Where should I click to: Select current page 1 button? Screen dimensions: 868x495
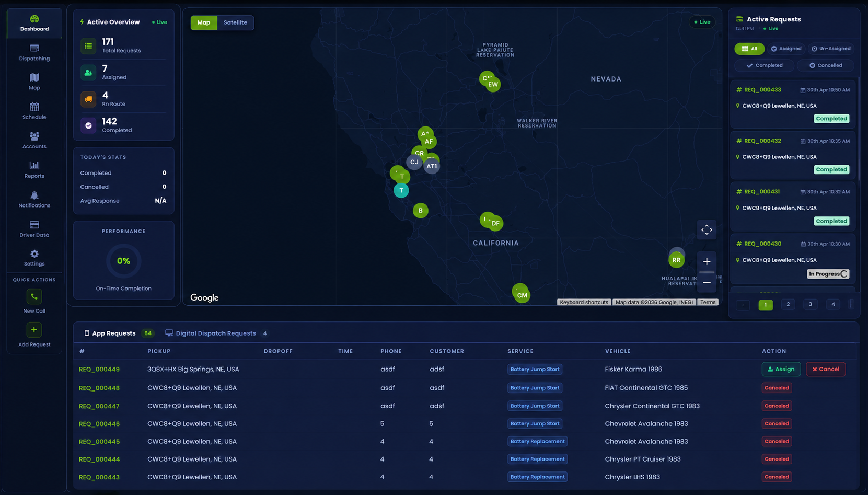(x=766, y=305)
